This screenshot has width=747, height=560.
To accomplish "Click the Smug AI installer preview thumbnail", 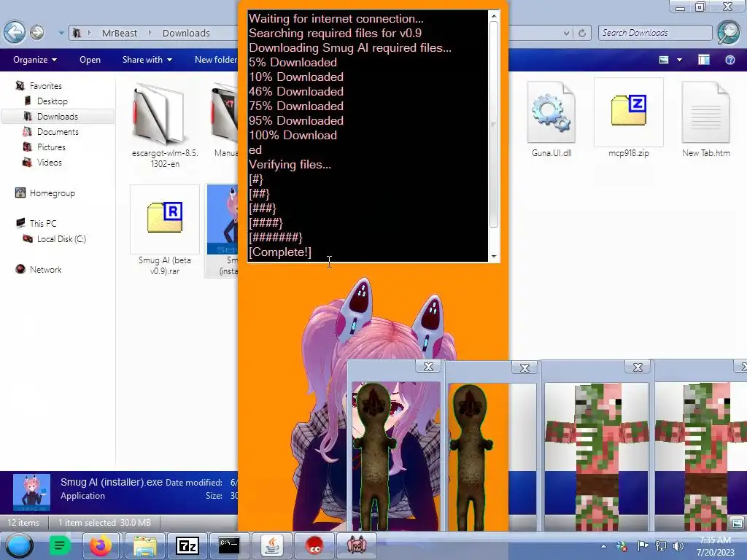I will point(31,492).
